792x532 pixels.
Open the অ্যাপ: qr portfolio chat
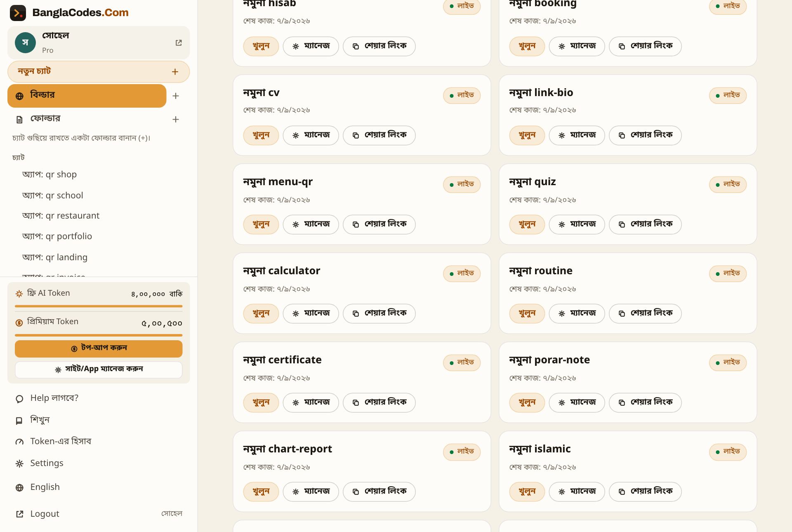tap(57, 236)
